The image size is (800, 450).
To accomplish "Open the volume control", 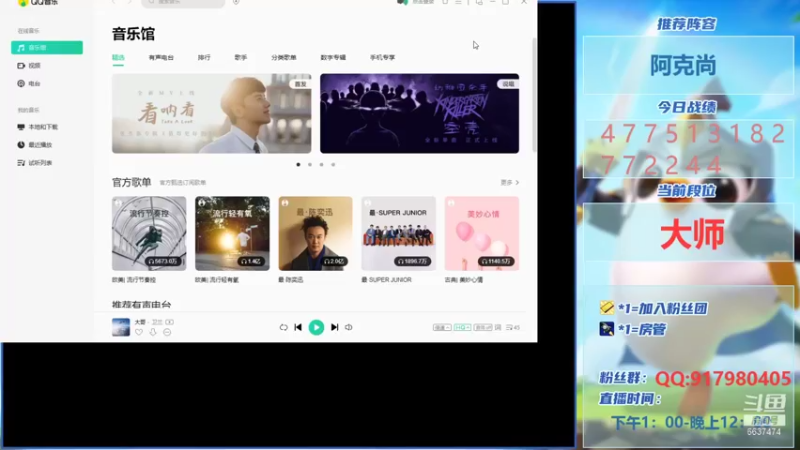I will click(349, 328).
